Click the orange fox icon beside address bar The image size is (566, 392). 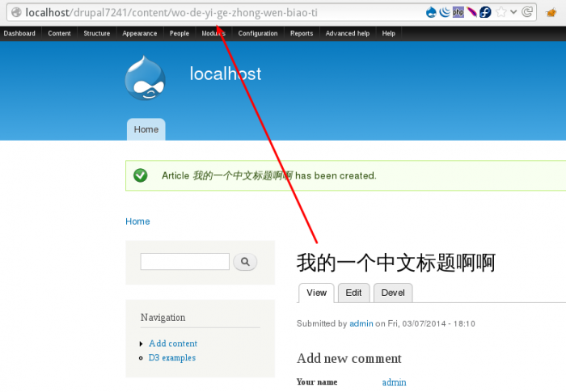pyautogui.click(x=551, y=13)
